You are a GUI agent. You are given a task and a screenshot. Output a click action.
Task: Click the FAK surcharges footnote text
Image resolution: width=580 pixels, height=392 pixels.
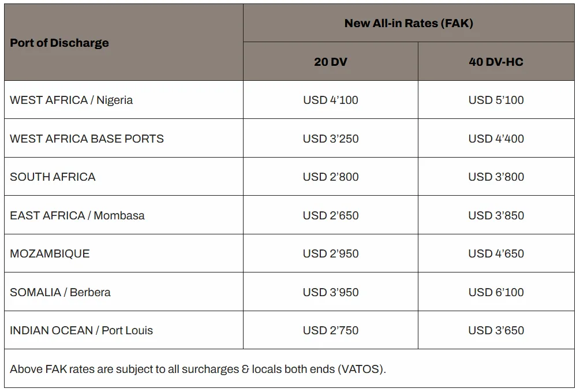[x=198, y=369]
